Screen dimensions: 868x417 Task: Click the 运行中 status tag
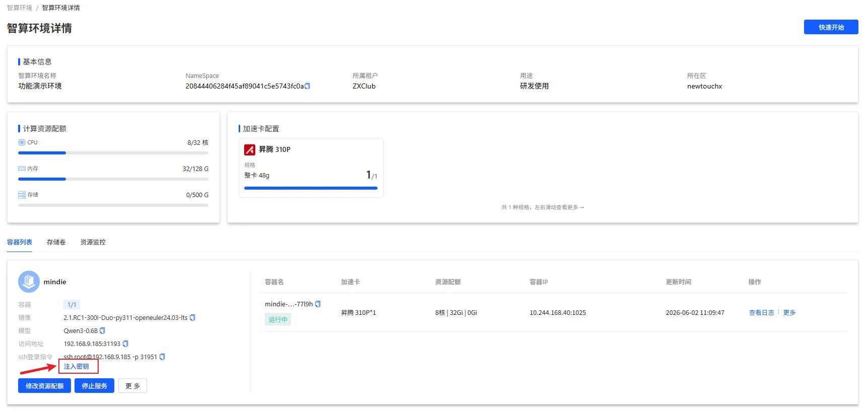pos(278,319)
